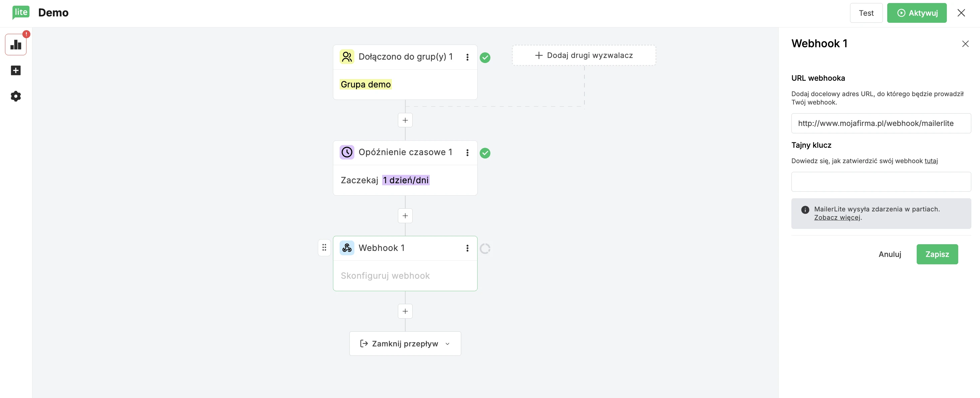
Task: Open three-dot menu for Webhook 1 step
Action: tap(467, 249)
